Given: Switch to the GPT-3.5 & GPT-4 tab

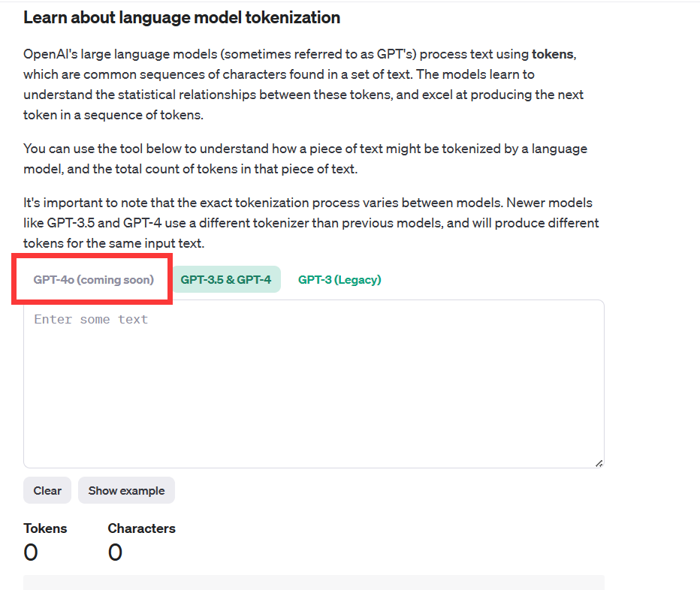Looking at the screenshot, I should coord(226,280).
